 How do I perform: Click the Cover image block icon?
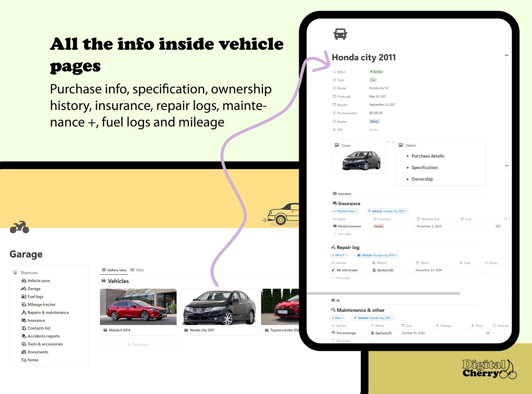[337, 145]
